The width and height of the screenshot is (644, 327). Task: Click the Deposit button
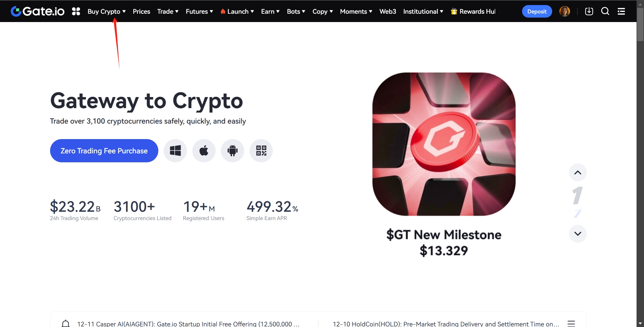click(x=537, y=11)
